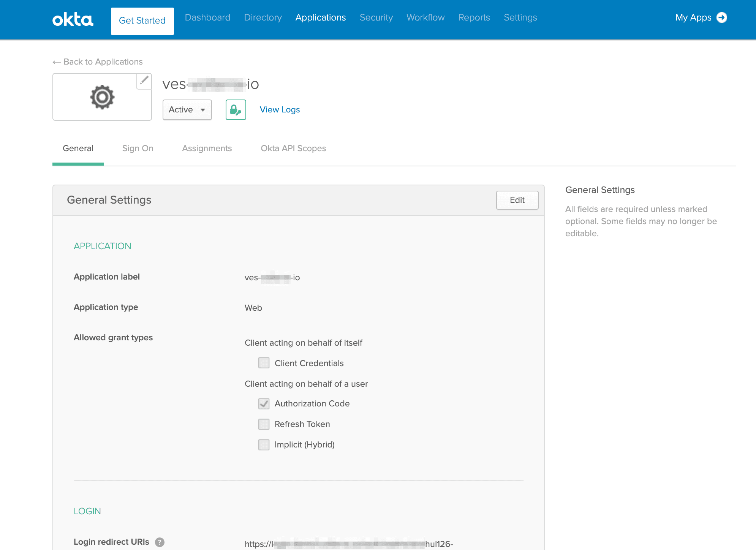Select the Okta API Scopes tab
The height and width of the screenshot is (550, 756).
[x=294, y=148]
